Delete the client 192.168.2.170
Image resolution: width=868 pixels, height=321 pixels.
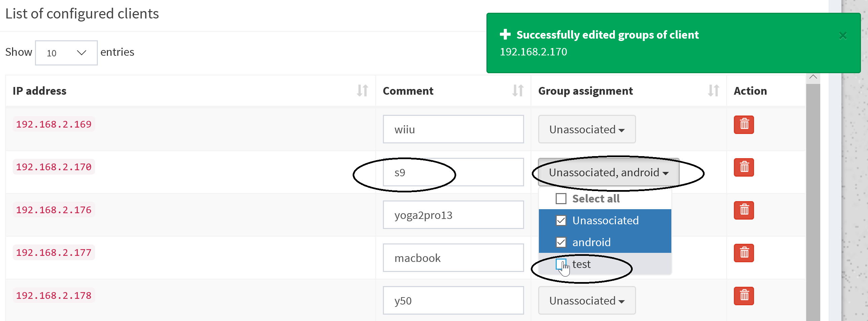743,167
